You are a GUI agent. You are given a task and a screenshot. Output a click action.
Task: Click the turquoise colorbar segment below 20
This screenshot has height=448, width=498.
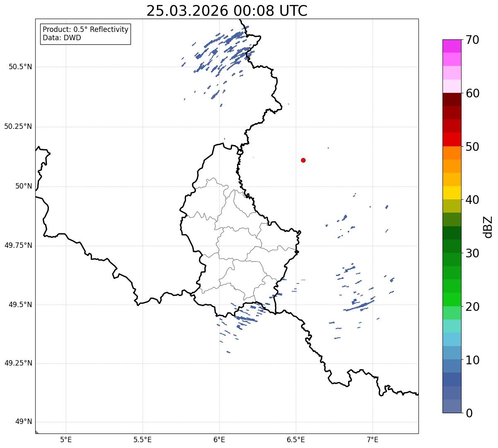pos(452,326)
